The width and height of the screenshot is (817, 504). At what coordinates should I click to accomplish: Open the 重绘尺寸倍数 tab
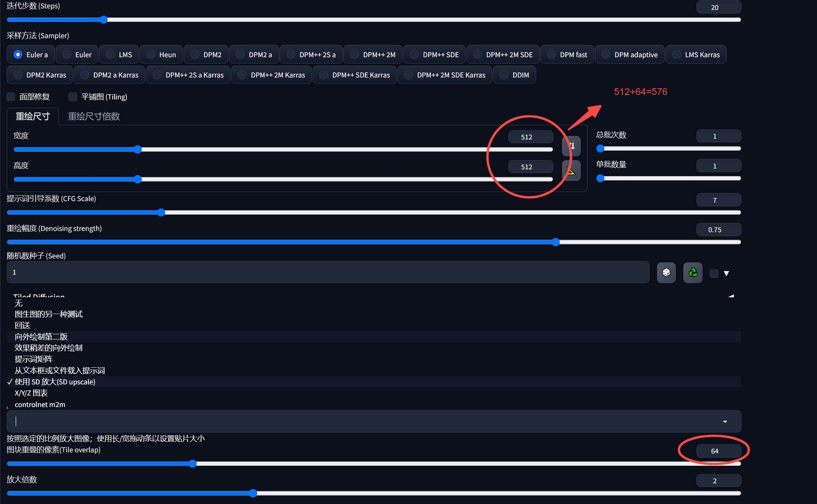[94, 116]
